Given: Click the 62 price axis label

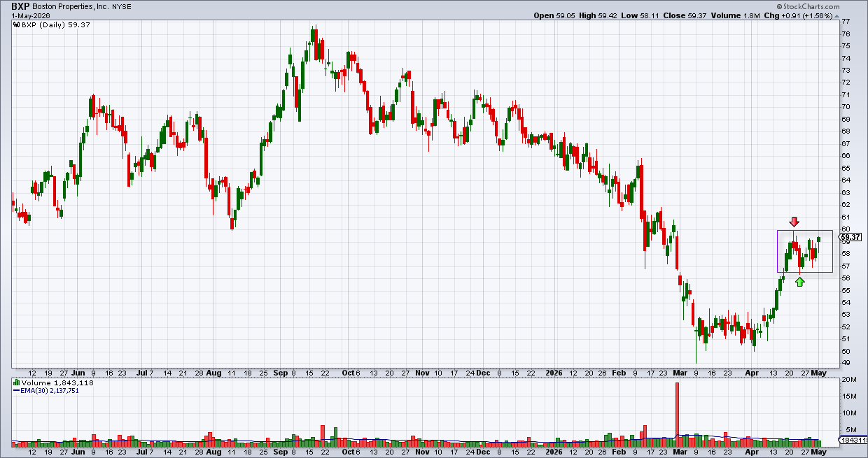Looking at the screenshot, I should [x=846, y=204].
